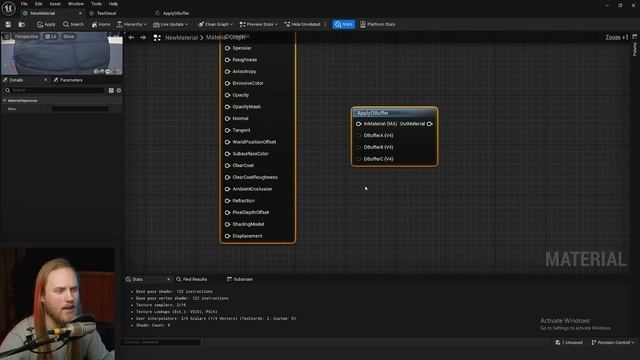The image size is (640, 360).
Task: Collapse the Material Expression section
Action: click(x=4, y=100)
